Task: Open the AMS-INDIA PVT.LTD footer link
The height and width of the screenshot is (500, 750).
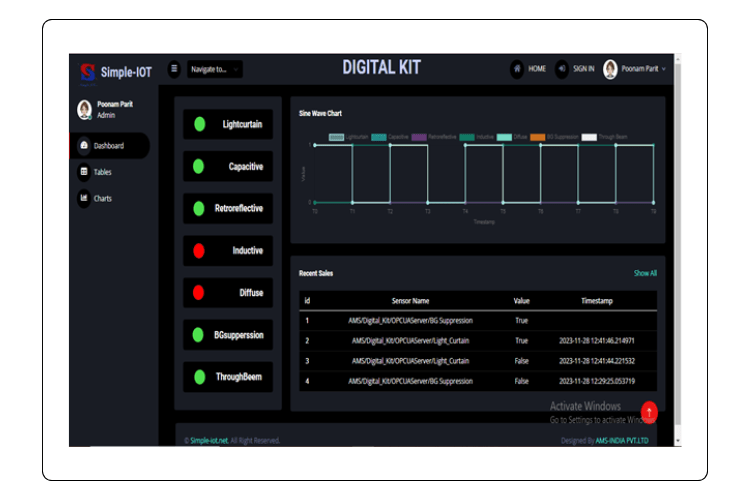Action: point(622,441)
